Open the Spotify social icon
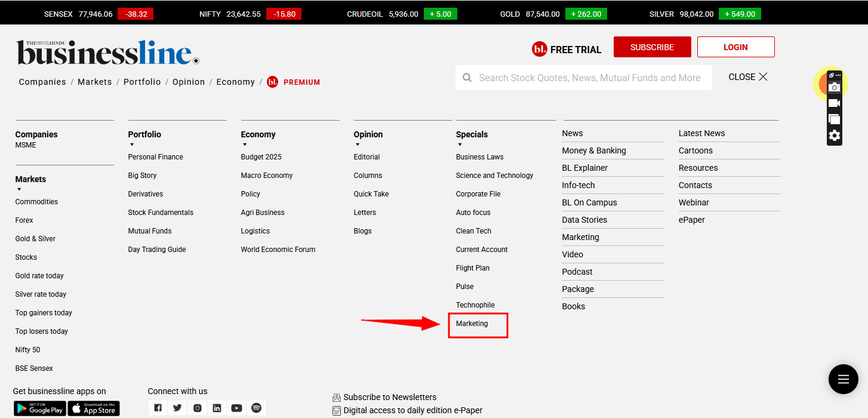Screen dimensions: 868x418 point(256,408)
